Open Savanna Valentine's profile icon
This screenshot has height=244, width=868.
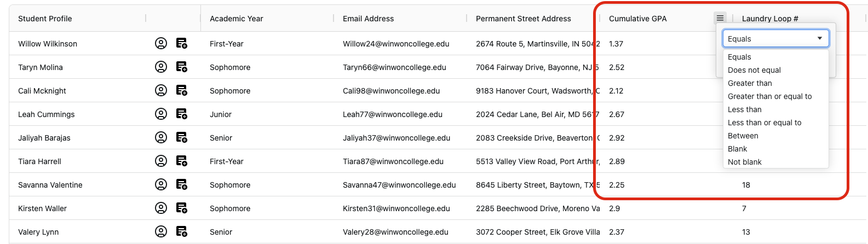click(x=161, y=184)
